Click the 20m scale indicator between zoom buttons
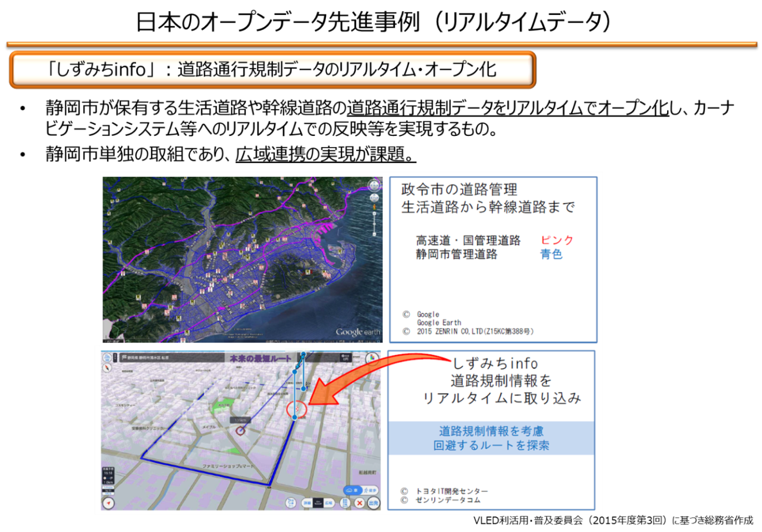The height and width of the screenshot is (532, 762). (317, 503)
